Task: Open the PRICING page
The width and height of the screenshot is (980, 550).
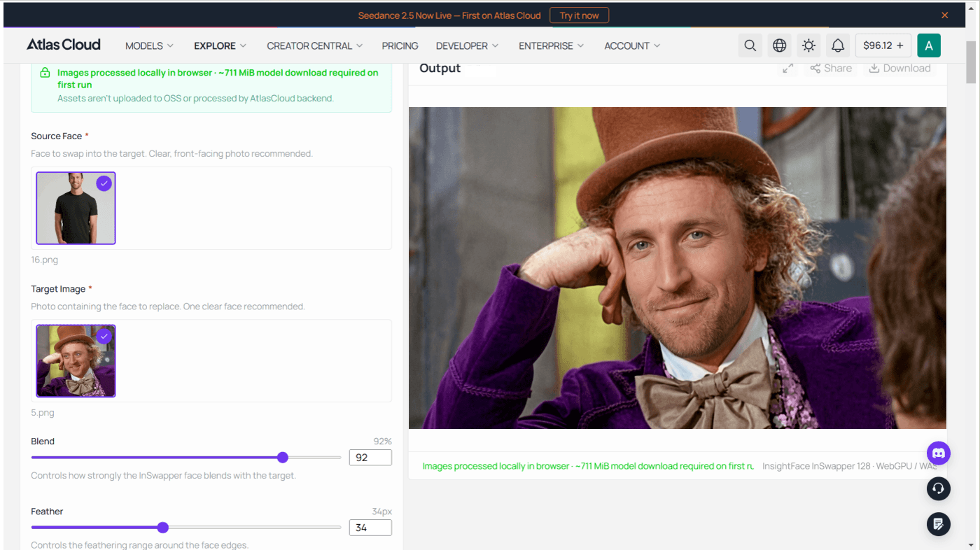Action: (400, 45)
